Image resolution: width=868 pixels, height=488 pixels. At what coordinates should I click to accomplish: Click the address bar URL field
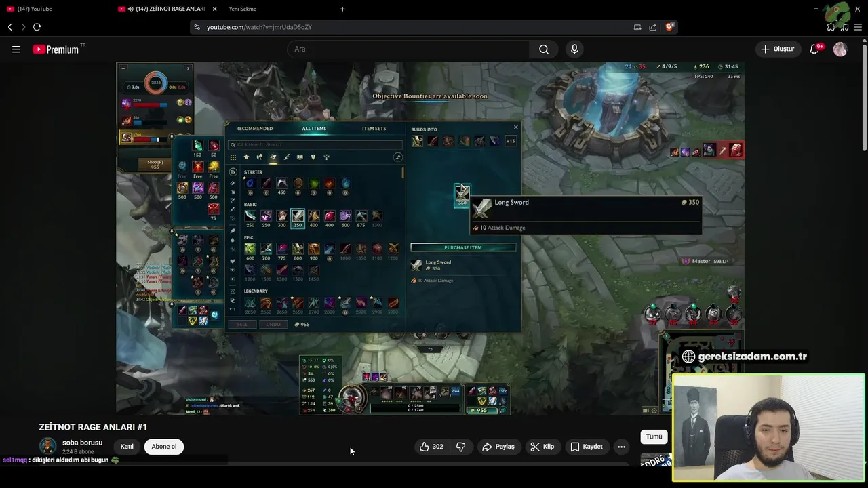(407, 27)
